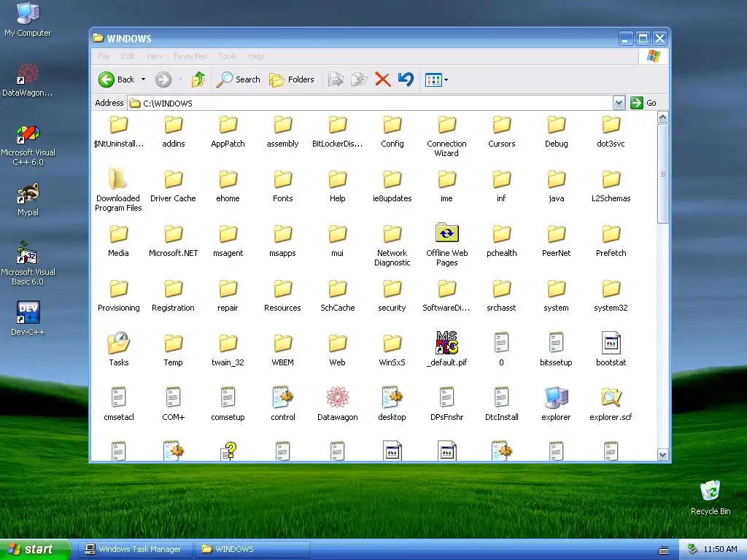Image resolution: width=747 pixels, height=560 pixels.
Task: Select the Microsoft.NET folder
Action: 173,241
